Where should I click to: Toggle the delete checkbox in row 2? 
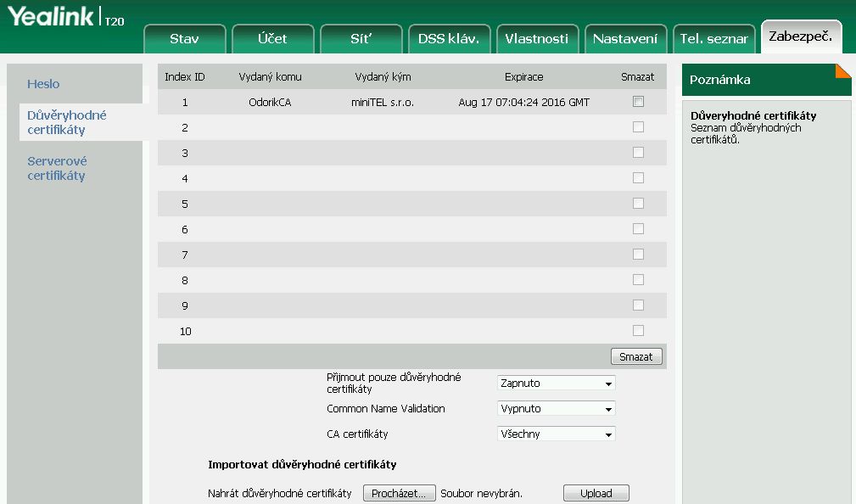pyautogui.click(x=638, y=127)
